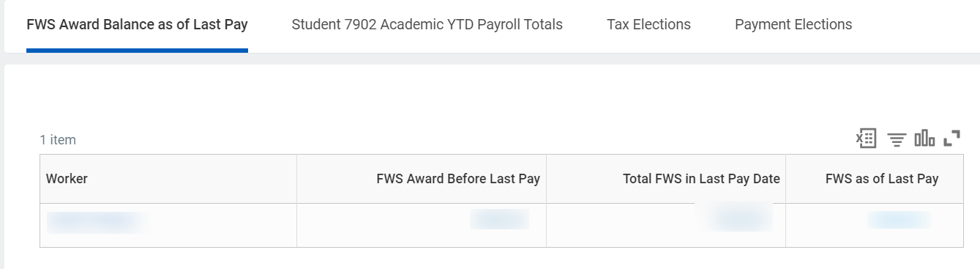Open the Payment Elections tab
This screenshot has width=980, height=269.
793,24
